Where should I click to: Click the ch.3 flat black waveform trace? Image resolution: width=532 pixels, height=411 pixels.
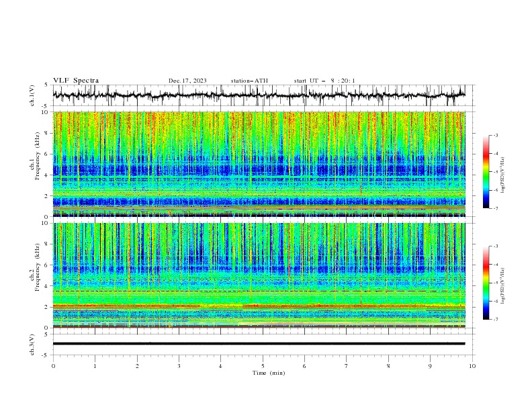[x=259, y=344]
